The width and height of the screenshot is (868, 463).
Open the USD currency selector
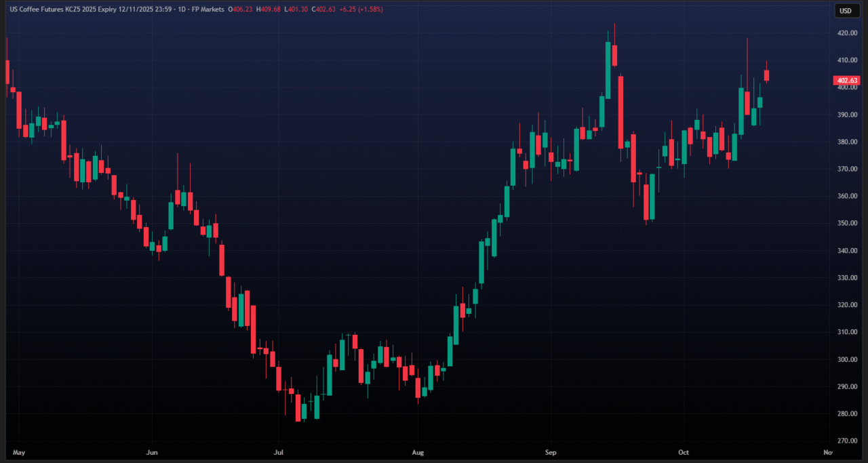tap(845, 10)
